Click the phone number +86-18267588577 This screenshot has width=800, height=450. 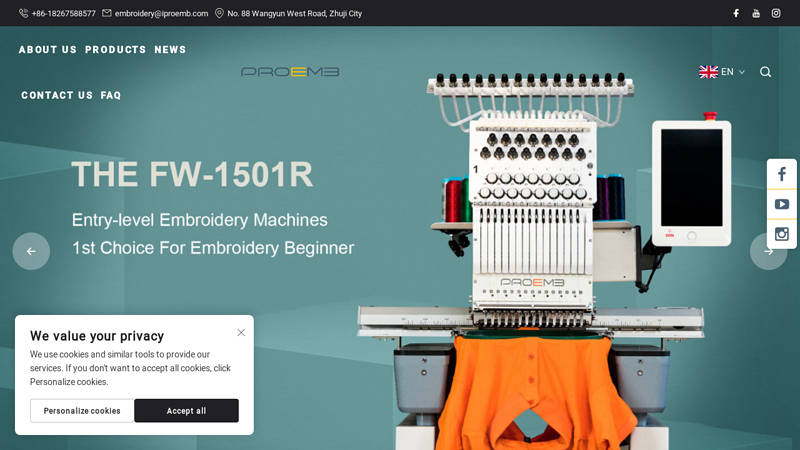point(63,13)
